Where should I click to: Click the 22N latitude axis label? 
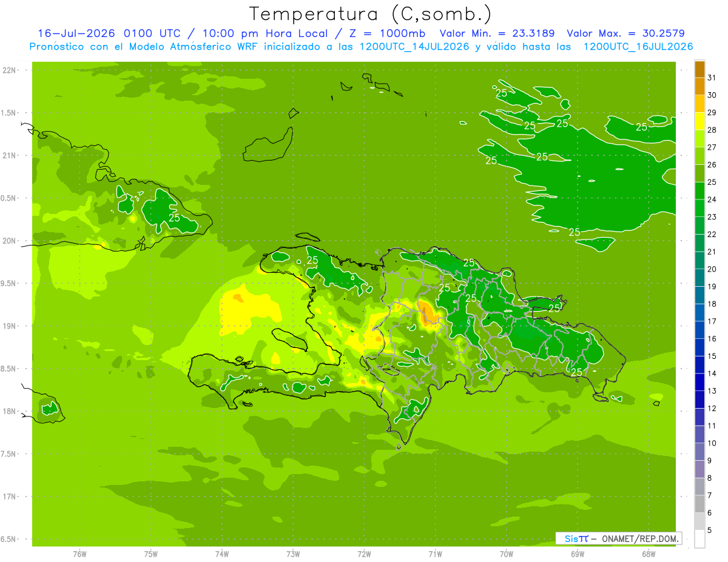(x=10, y=70)
